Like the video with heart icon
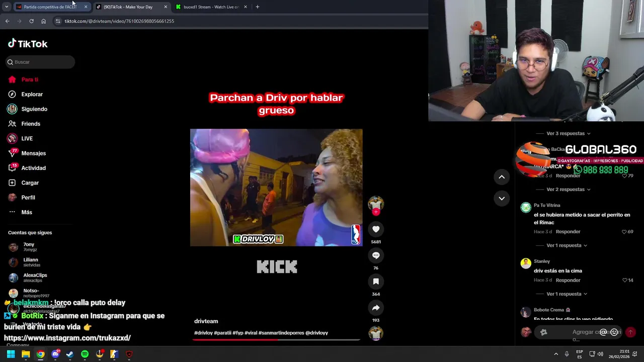The width and height of the screenshot is (644, 362). (376, 229)
